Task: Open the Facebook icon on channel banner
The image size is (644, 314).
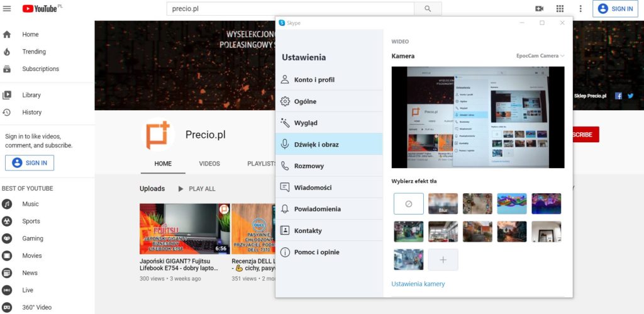Action: 619,96
